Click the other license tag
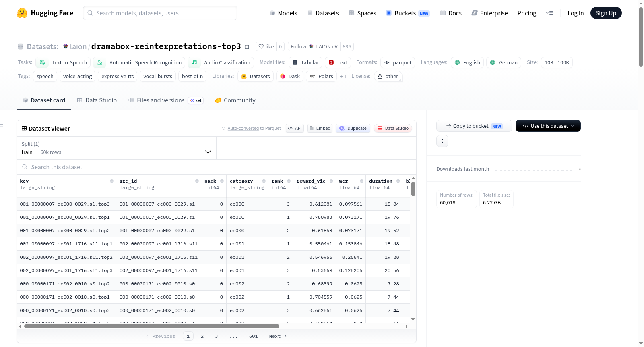This screenshot has height=347, width=644. (x=388, y=76)
